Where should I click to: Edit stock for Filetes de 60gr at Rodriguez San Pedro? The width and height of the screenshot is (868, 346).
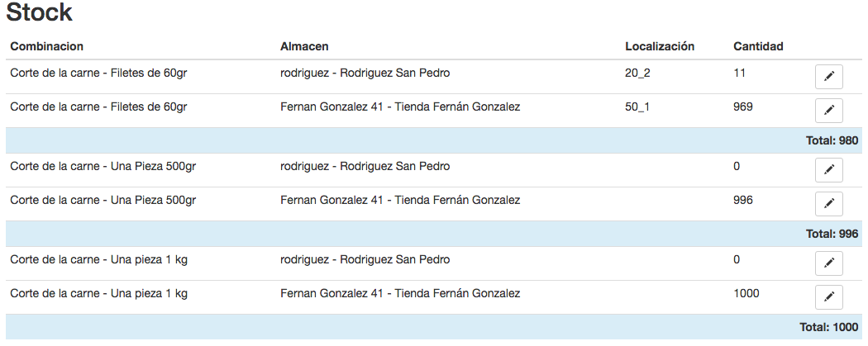[x=829, y=77]
